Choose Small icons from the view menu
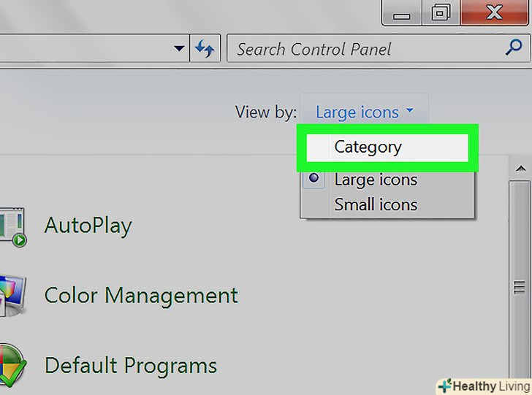 point(376,204)
